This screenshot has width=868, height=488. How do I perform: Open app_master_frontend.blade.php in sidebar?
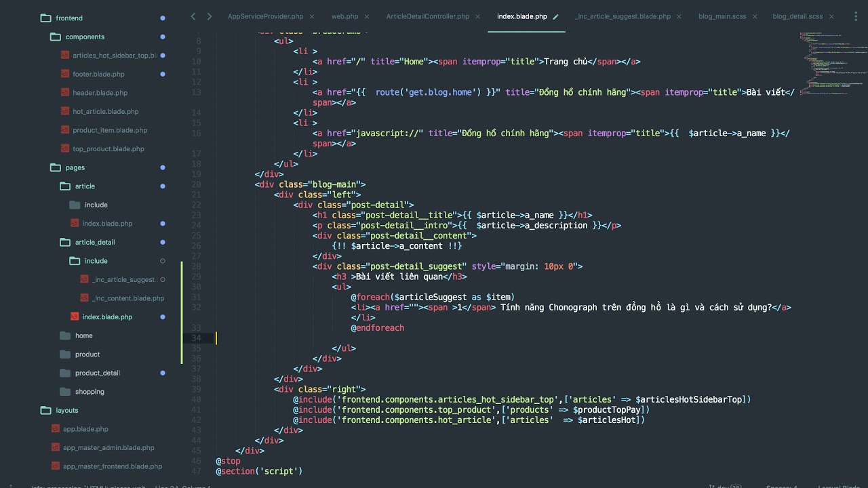[x=113, y=466]
